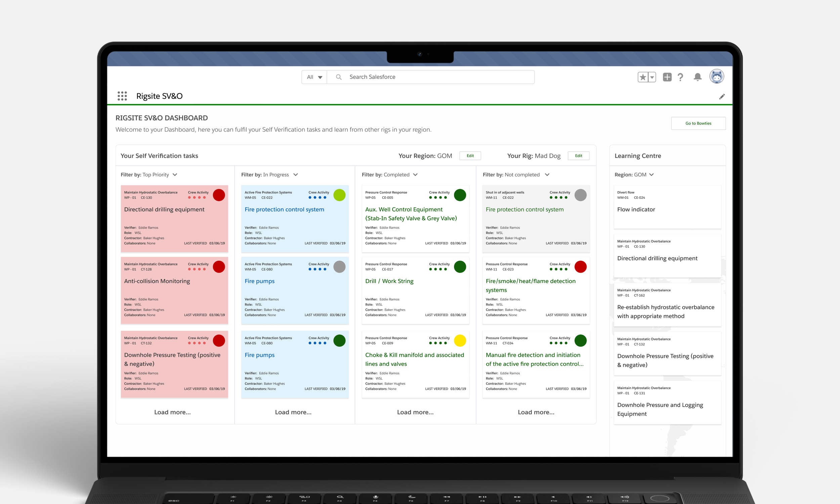
Task: Click the Go to Bowties button
Action: [698, 123]
